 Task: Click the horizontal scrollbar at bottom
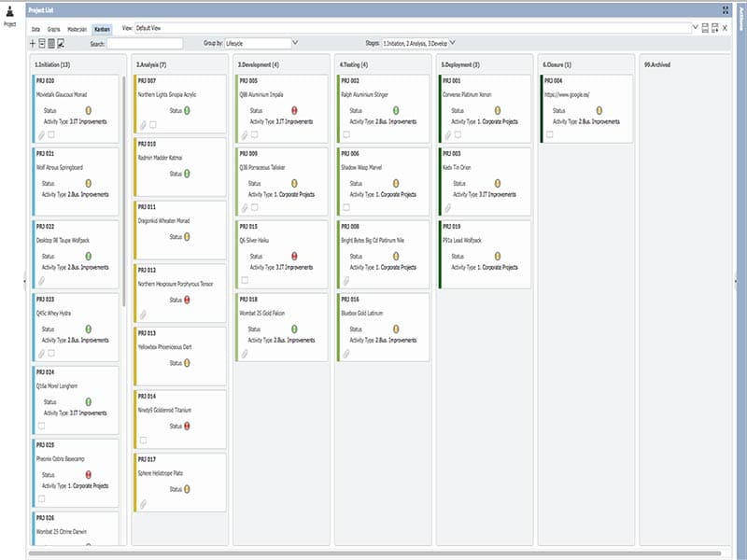[x=375, y=553]
